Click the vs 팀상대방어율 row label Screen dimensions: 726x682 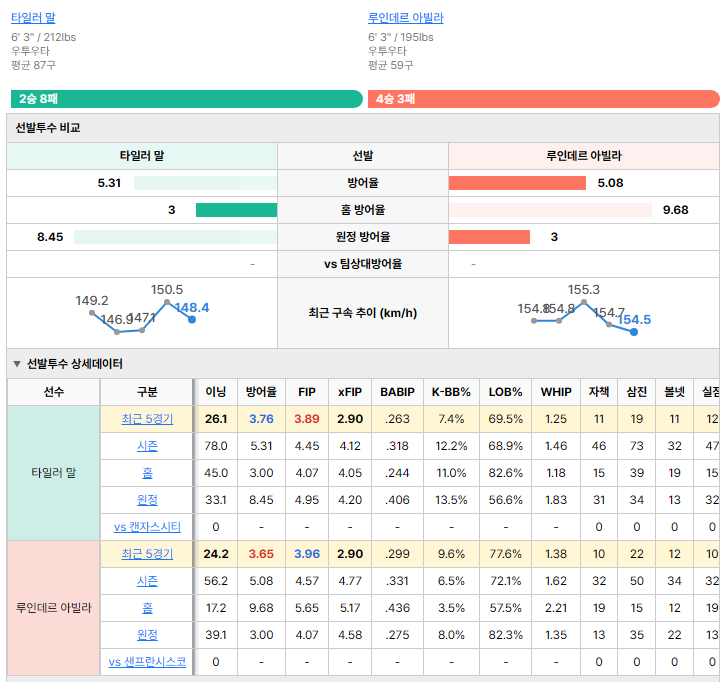pos(363,264)
